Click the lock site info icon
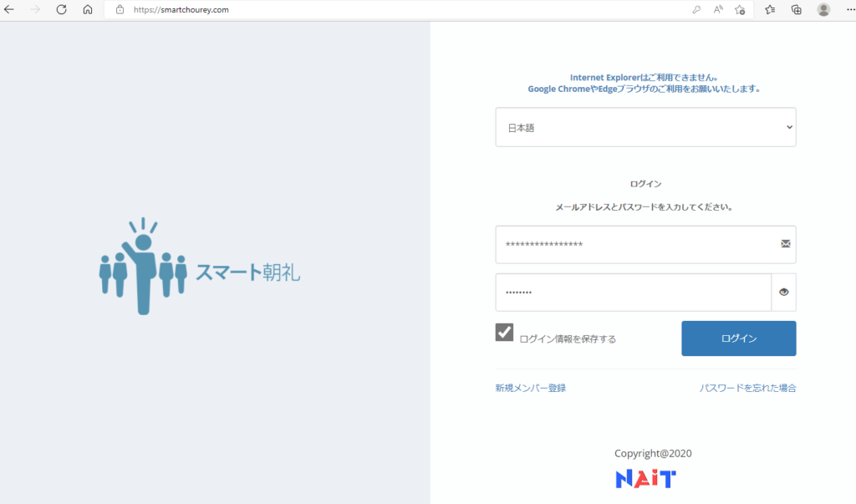The width and height of the screenshot is (856, 504). click(120, 10)
